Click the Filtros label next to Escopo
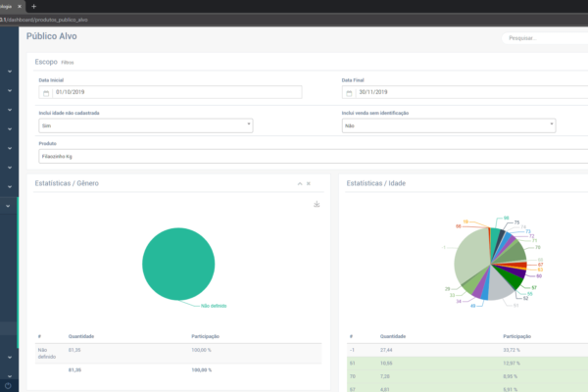588x392 pixels. coord(68,63)
